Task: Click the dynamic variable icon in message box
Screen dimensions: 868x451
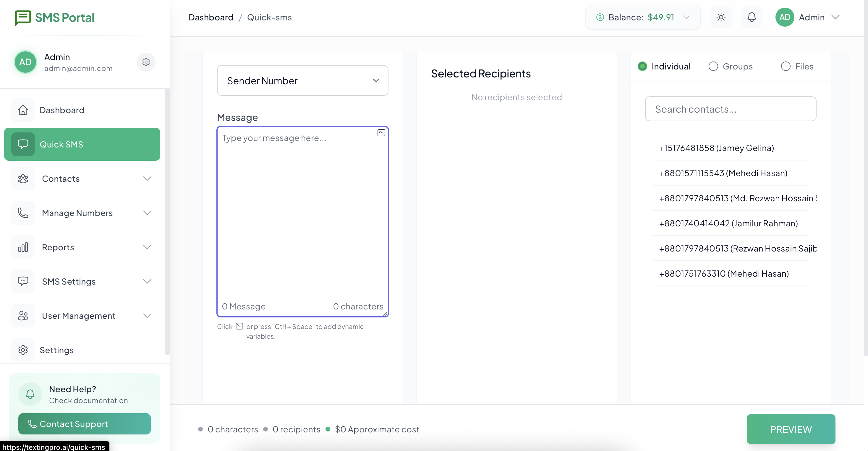Action: coord(381,133)
